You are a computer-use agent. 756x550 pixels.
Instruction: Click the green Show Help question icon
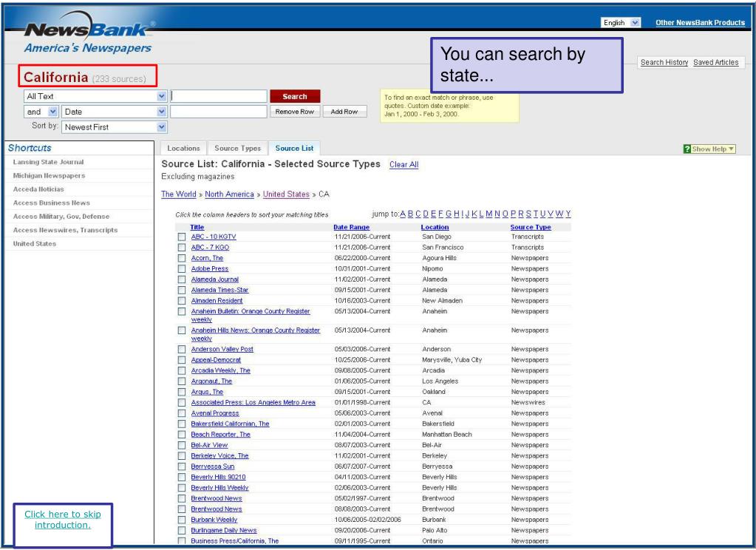[687, 149]
